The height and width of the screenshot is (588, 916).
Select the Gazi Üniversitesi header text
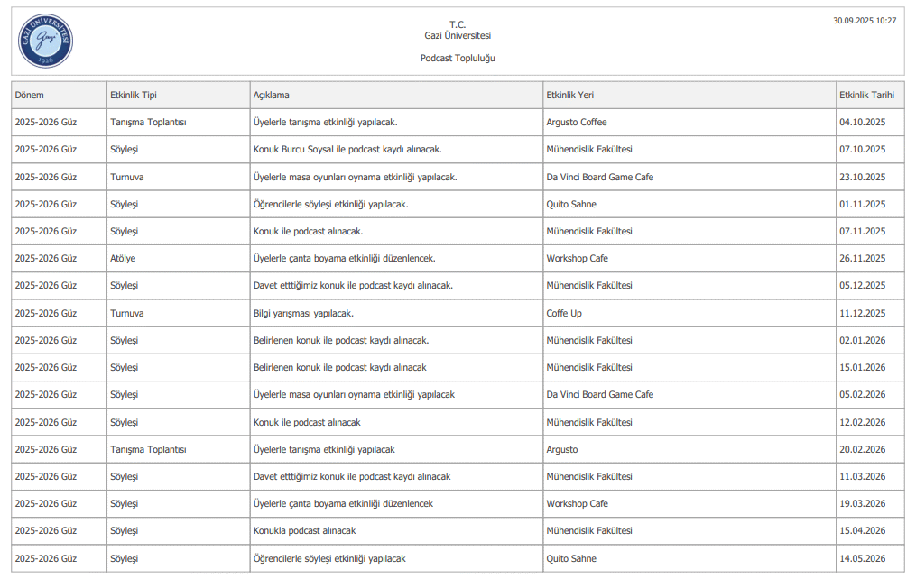[x=458, y=35]
